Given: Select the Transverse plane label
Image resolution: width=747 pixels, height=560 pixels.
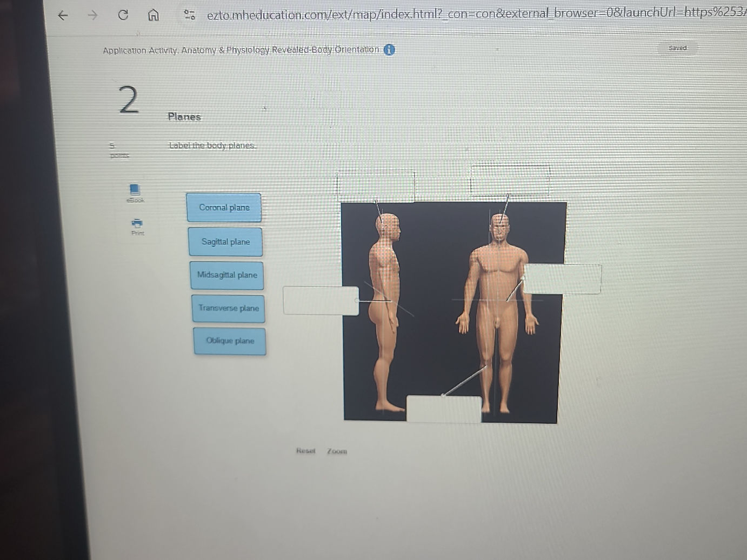Looking at the screenshot, I should click(x=228, y=308).
